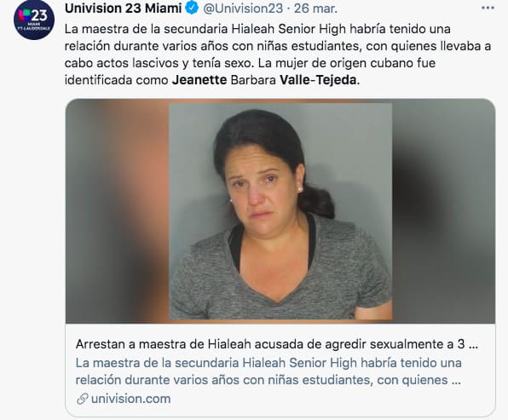This screenshot has width=508, height=420.
Task: Click the link card preview image
Action: pyautogui.click(x=280, y=210)
